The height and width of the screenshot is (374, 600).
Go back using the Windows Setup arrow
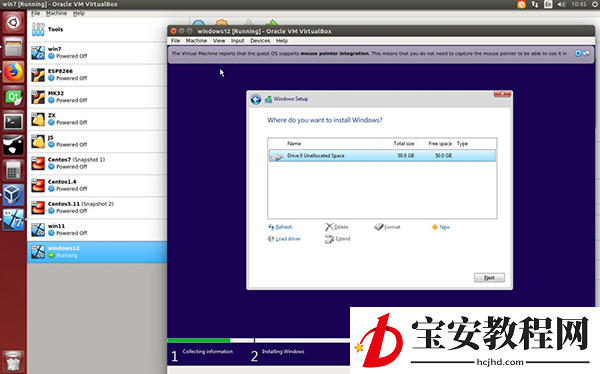[256, 100]
